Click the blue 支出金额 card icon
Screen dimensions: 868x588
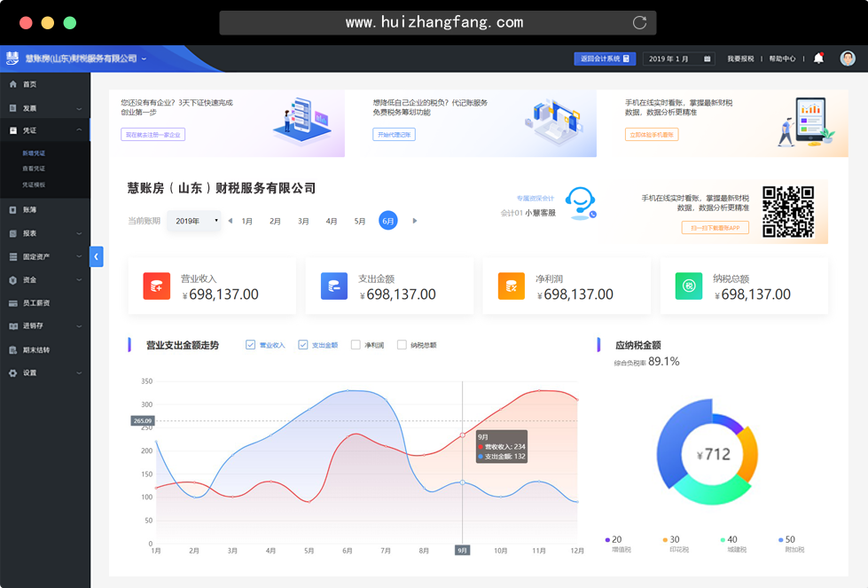pos(333,286)
